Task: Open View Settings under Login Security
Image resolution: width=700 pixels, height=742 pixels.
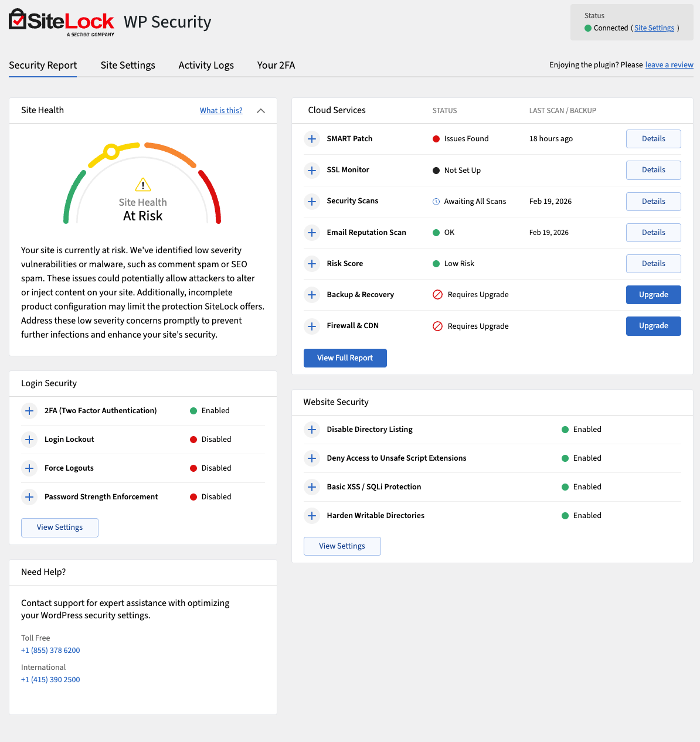Action: click(x=60, y=527)
